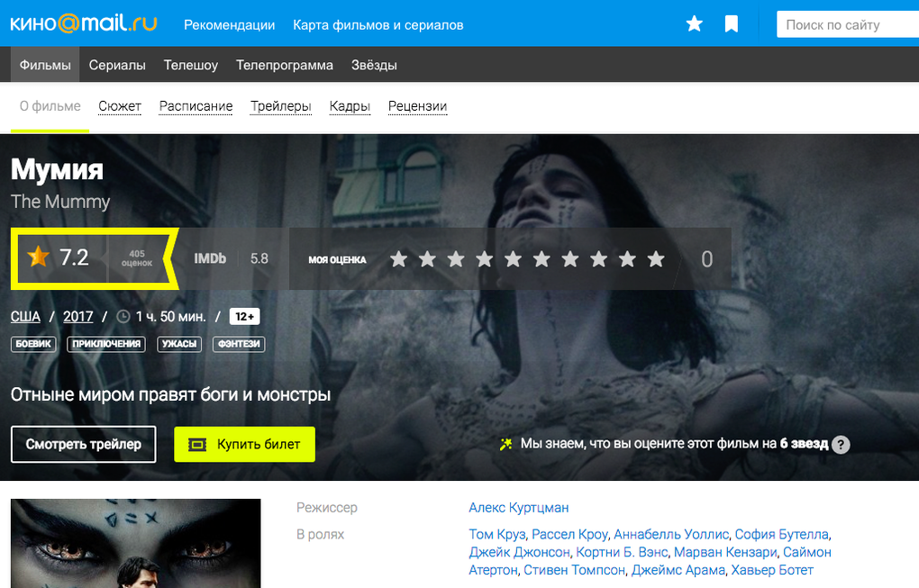The image size is (919, 588).
Task: Open the Кадры tab
Action: (x=350, y=106)
